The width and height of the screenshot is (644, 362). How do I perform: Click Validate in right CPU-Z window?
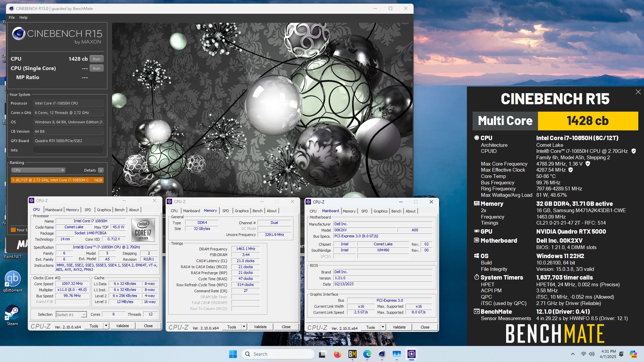(399, 327)
